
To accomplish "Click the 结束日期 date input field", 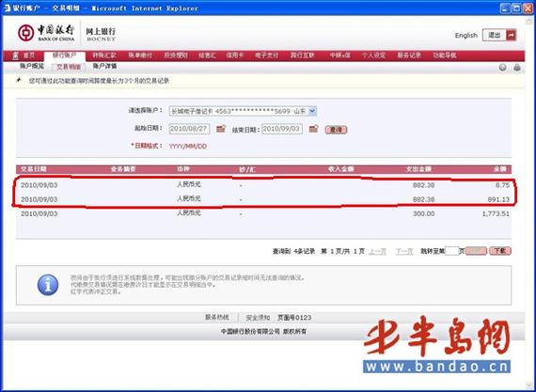I will [x=282, y=129].
